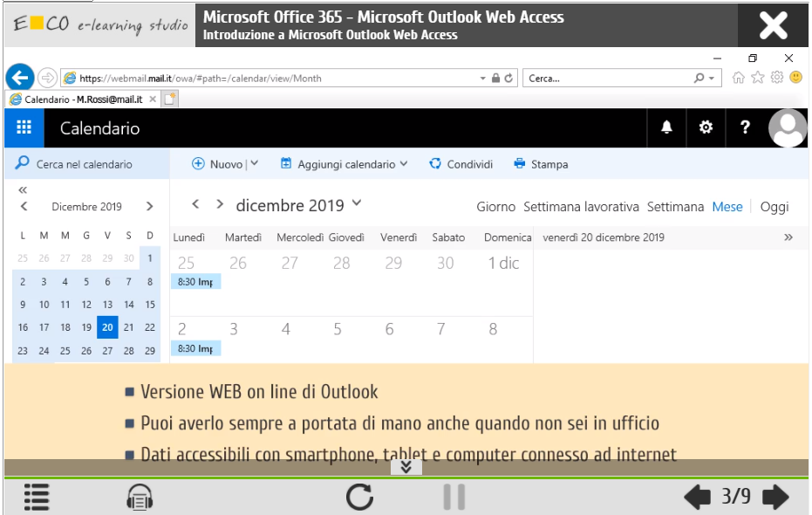Open the lesson table of contents menu

click(x=37, y=497)
